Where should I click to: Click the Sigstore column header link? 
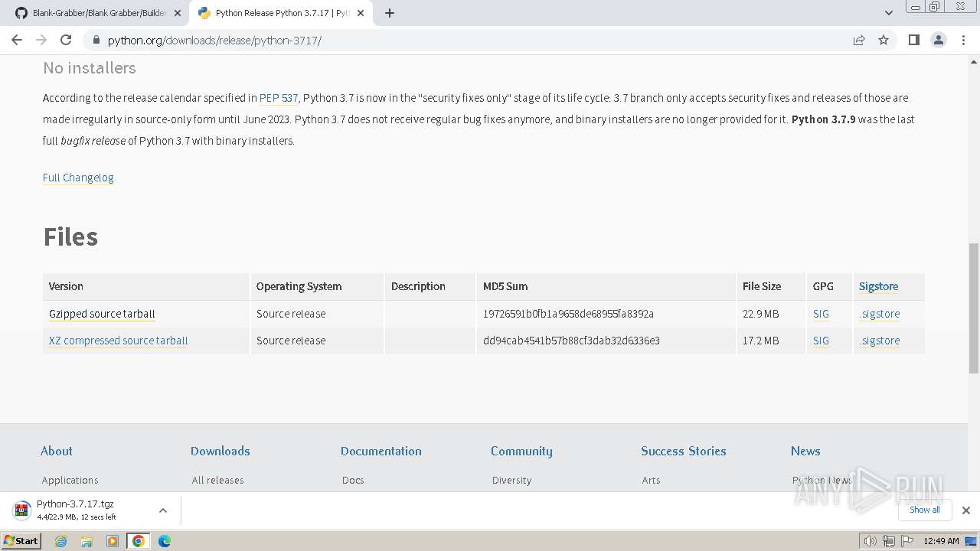click(878, 286)
